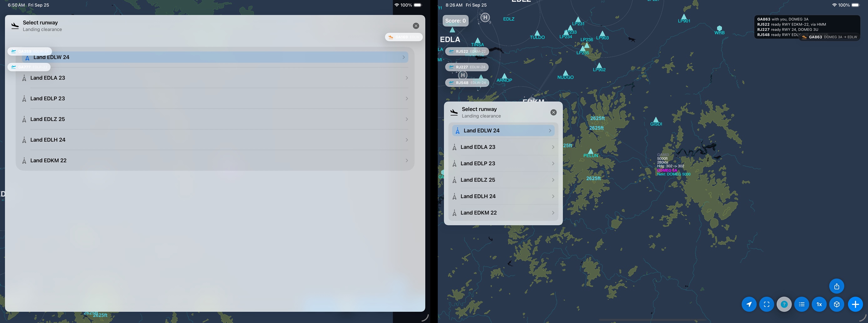Click the PELUN waypoint triangle

click(x=590, y=151)
